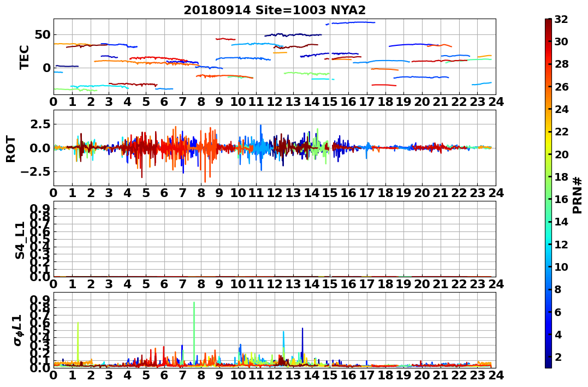Click the "PRN#" colorbar label
Image resolution: width=588 pixels, height=387 pixels.
coord(577,195)
